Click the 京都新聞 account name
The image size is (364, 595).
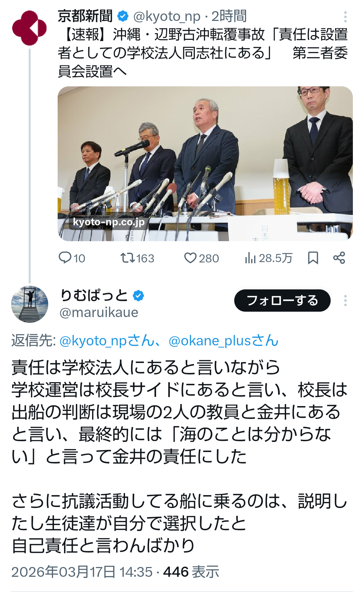tap(85, 16)
